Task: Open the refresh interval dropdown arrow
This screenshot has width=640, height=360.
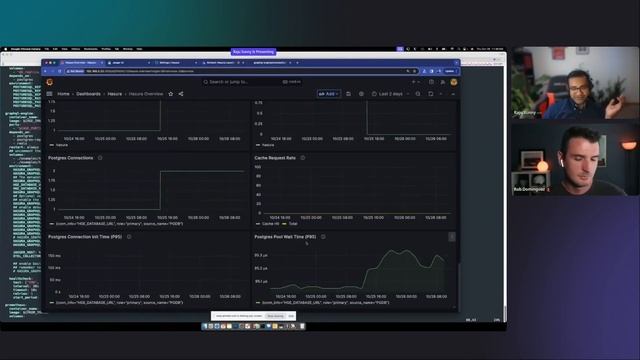Action: (x=441, y=94)
